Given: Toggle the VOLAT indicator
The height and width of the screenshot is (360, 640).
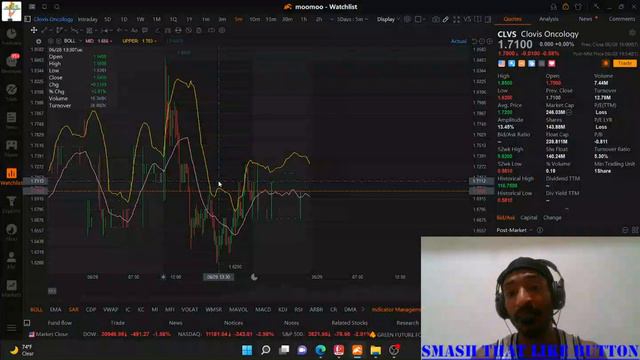Looking at the screenshot, I should (189, 310).
